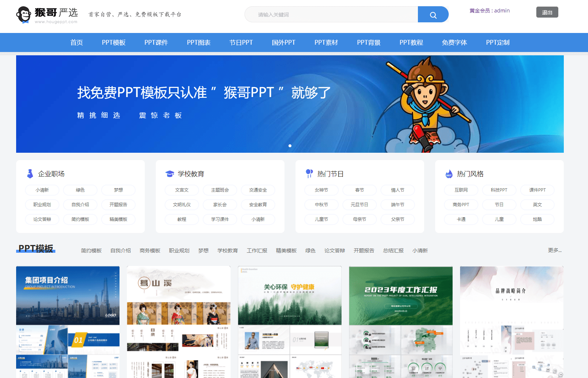Image resolution: width=588 pixels, height=378 pixels.
Task: Open the PPT模板 nav menu item
Action: [x=114, y=42]
